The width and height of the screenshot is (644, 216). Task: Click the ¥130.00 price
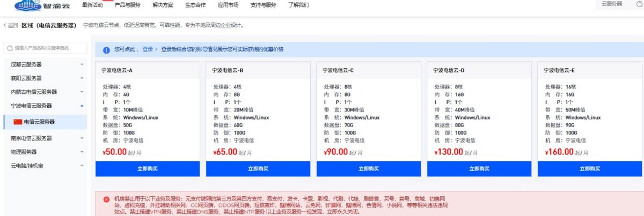(449, 152)
